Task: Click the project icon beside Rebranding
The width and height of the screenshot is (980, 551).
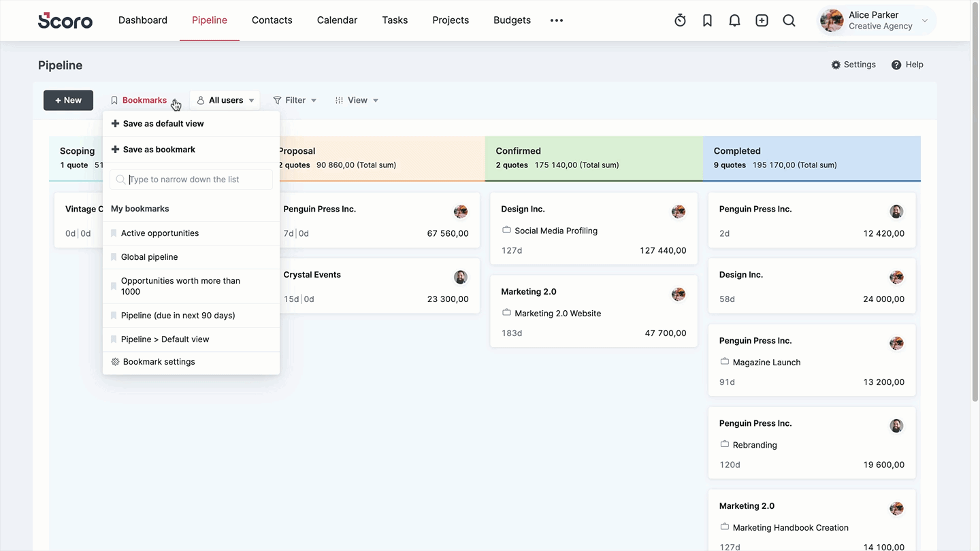Action: coord(724,444)
